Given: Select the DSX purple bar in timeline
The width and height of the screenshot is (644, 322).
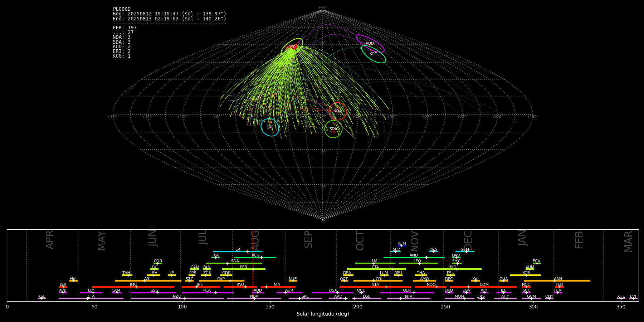Looking at the screenshot, I should (332, 293).
